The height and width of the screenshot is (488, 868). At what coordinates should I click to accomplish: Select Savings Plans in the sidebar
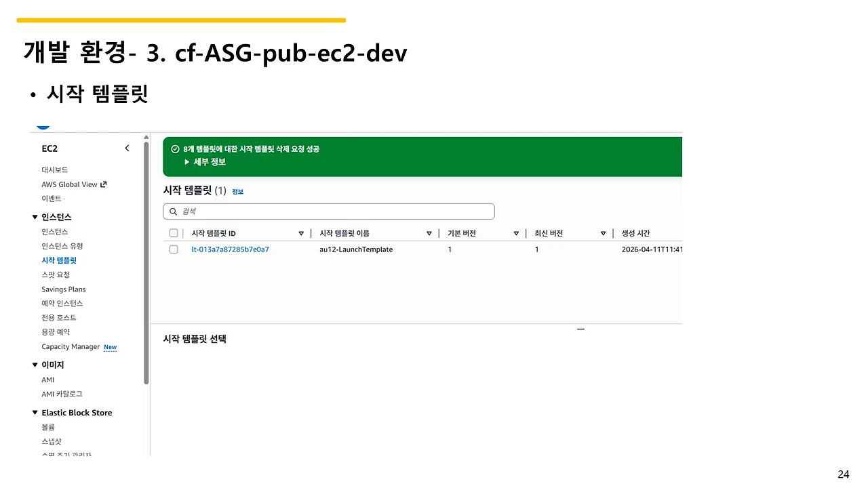pos(63,289)
